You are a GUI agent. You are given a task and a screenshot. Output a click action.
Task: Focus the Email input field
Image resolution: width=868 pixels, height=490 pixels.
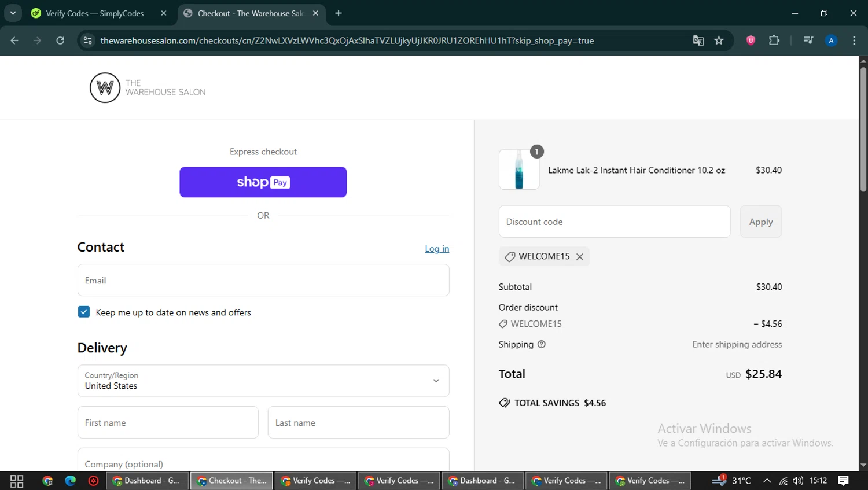pos(263,281)
